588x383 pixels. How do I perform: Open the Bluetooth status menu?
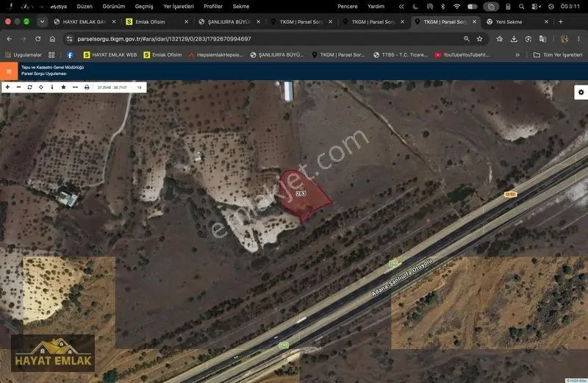click(x=443, y=7)
